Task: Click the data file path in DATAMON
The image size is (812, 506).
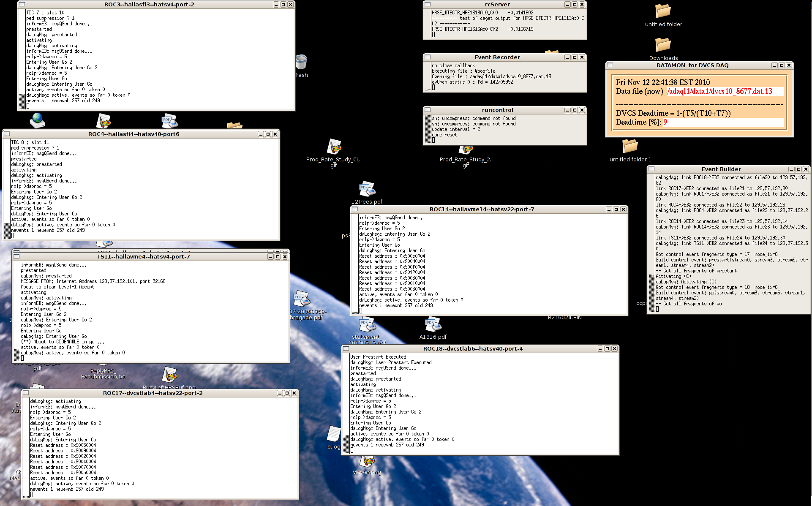Action: (719, 91)
